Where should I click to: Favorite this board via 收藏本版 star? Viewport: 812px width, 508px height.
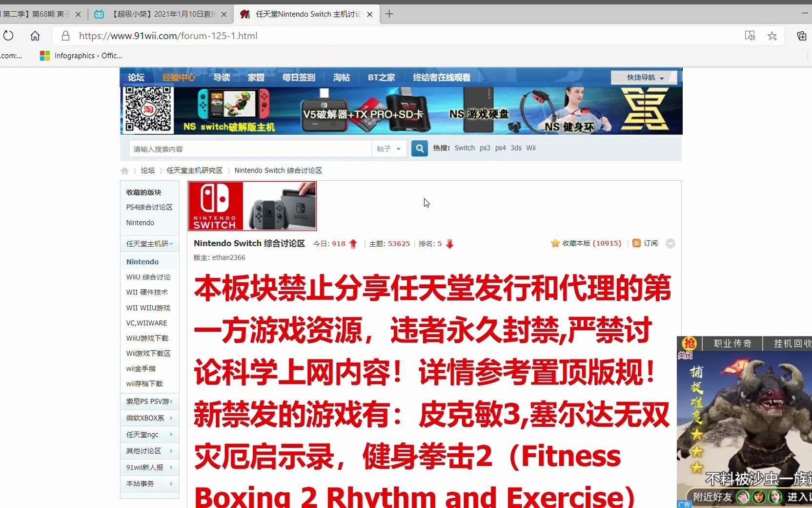[555, 243]
